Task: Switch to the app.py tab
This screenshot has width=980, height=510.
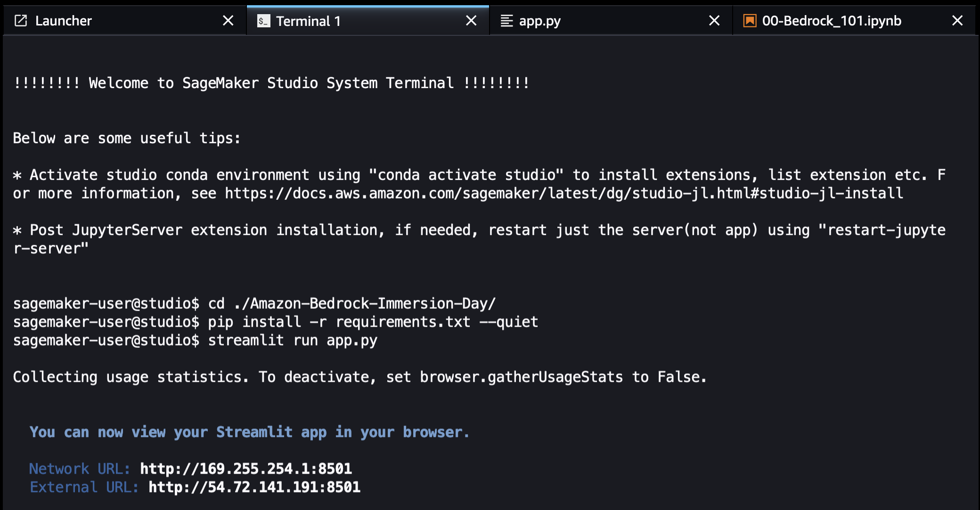Action: (540, 21)
